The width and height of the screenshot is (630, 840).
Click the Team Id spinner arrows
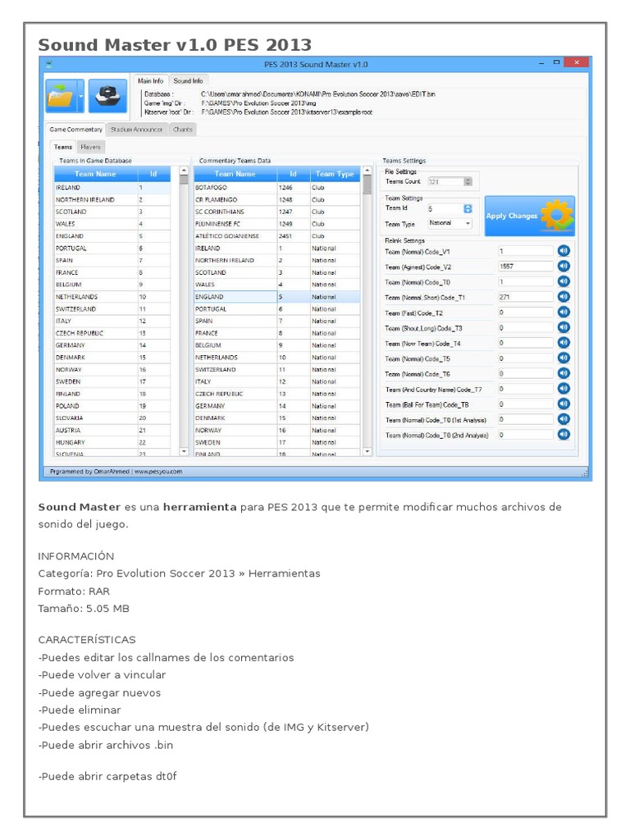(x=468, y=208)
